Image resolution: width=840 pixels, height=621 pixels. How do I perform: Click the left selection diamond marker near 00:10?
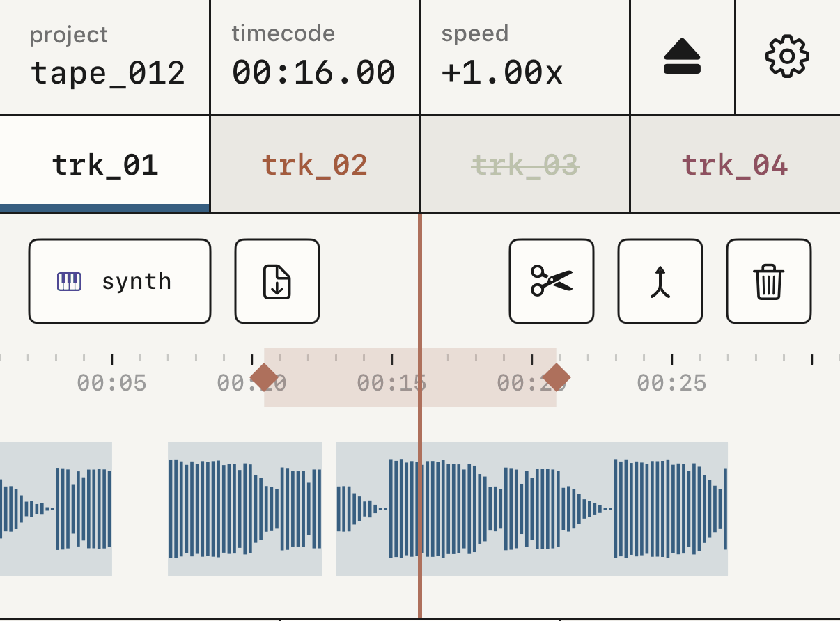click(264, 377)
